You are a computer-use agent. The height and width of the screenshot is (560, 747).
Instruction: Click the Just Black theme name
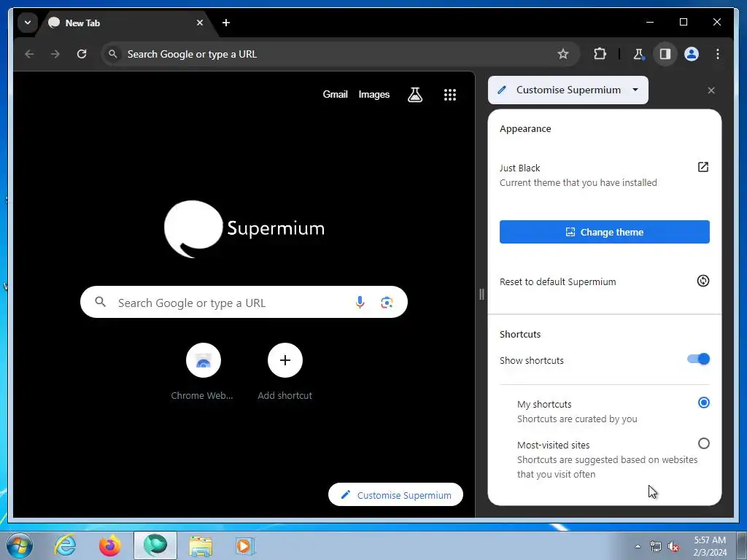tap(519, 168)
